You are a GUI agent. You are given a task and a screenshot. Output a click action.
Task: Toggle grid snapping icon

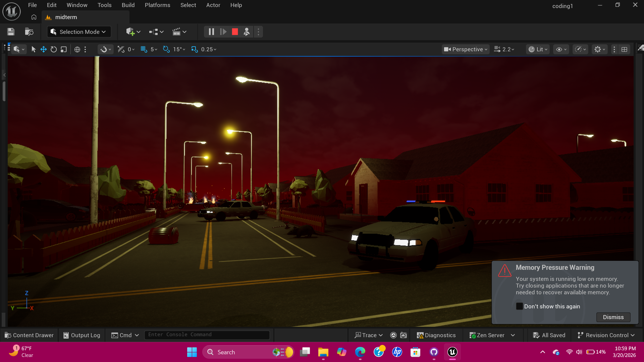144,49
